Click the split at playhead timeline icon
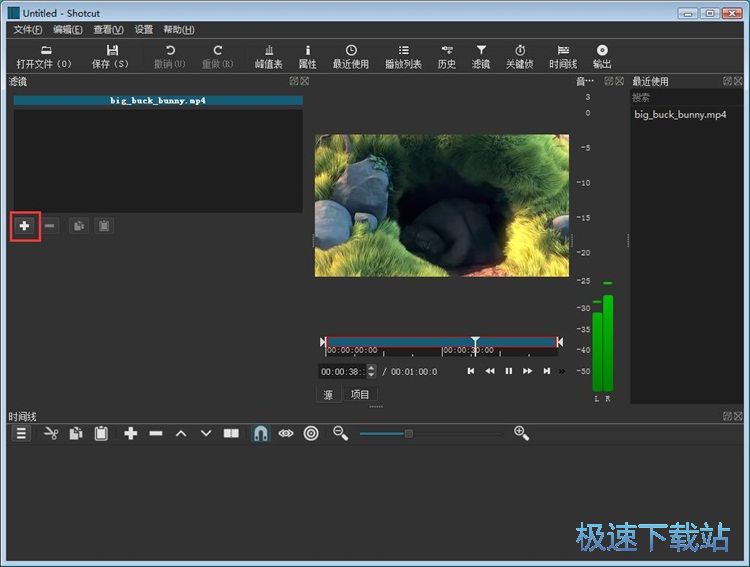The width and height of the screenshot is (750, 567). [x=231, y=433]
